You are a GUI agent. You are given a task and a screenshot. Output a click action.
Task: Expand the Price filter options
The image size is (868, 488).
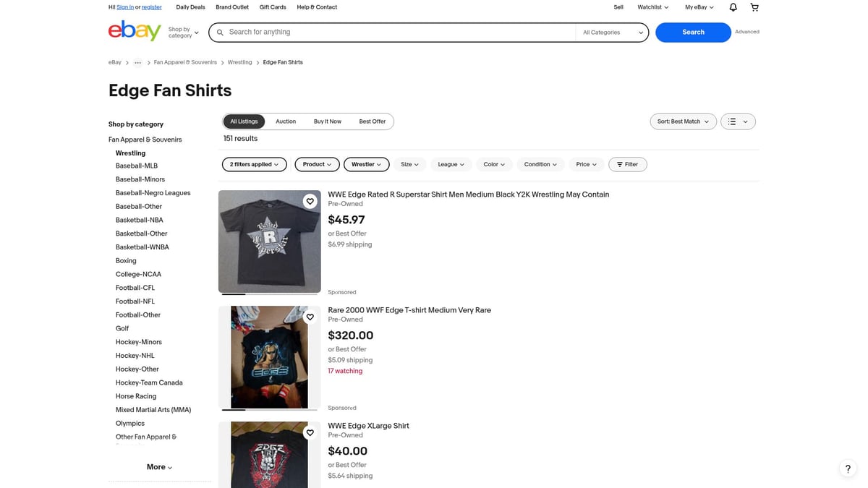(586, 164)
